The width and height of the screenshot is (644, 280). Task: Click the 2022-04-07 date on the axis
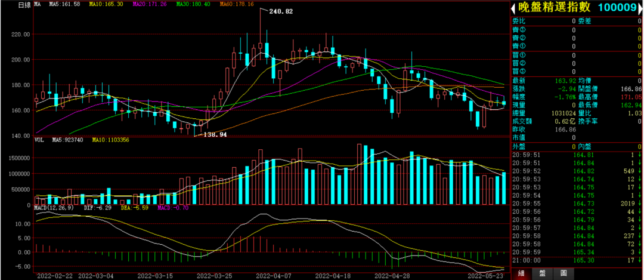274,276
